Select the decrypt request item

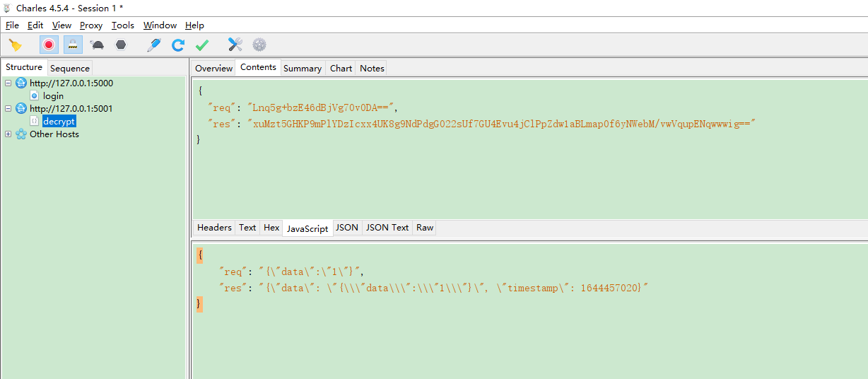coord(59,122)
